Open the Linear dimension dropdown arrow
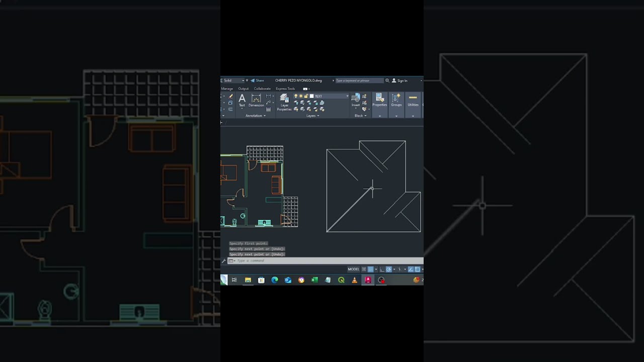This screenshot has width=644, height=362. (x=273, y=96)
